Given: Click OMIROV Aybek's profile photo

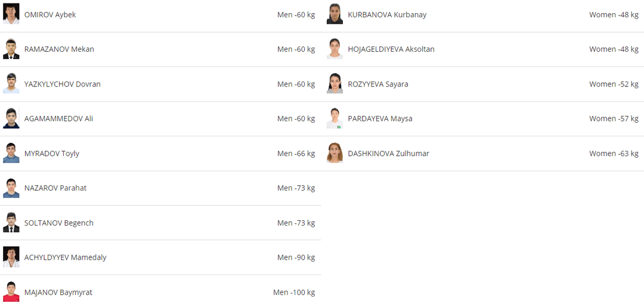Looking at the screenshot, I should 11,14.
